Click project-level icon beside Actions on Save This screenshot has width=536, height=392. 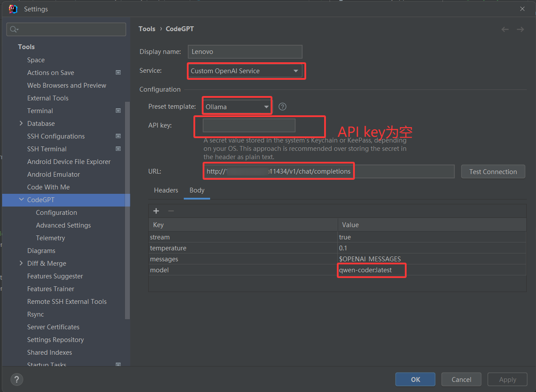[118, 72]
